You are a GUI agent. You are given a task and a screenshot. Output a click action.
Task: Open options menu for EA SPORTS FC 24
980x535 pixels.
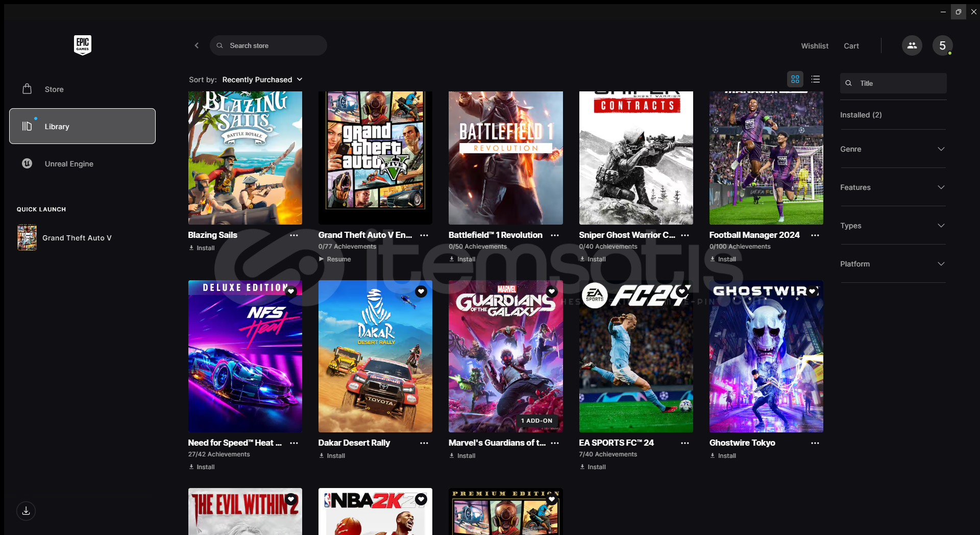point(685,443)
